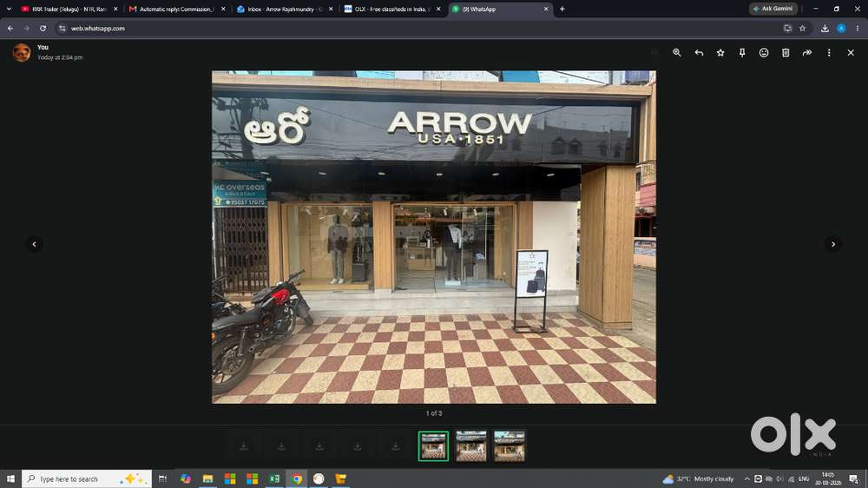The height and width of the screenshot is (488, 868).
Task: Open the tab search dropdown arrow
Action: point(9,9)
